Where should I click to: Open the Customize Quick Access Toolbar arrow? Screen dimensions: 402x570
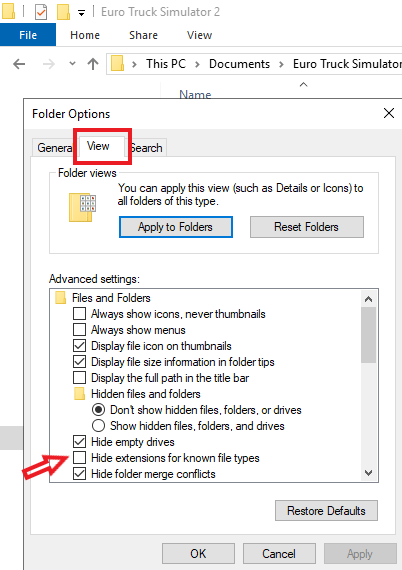click(81, 13)
